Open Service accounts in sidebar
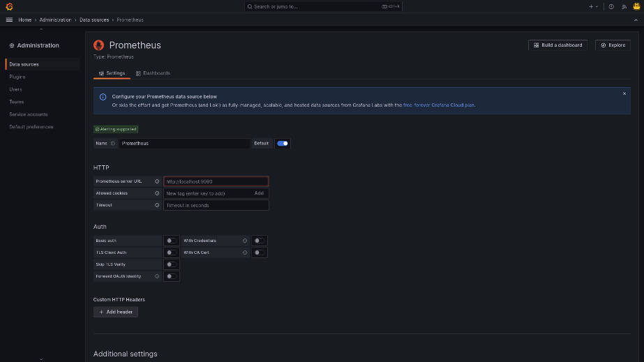Viewport: 644px width, 362px height. point(29,114)
